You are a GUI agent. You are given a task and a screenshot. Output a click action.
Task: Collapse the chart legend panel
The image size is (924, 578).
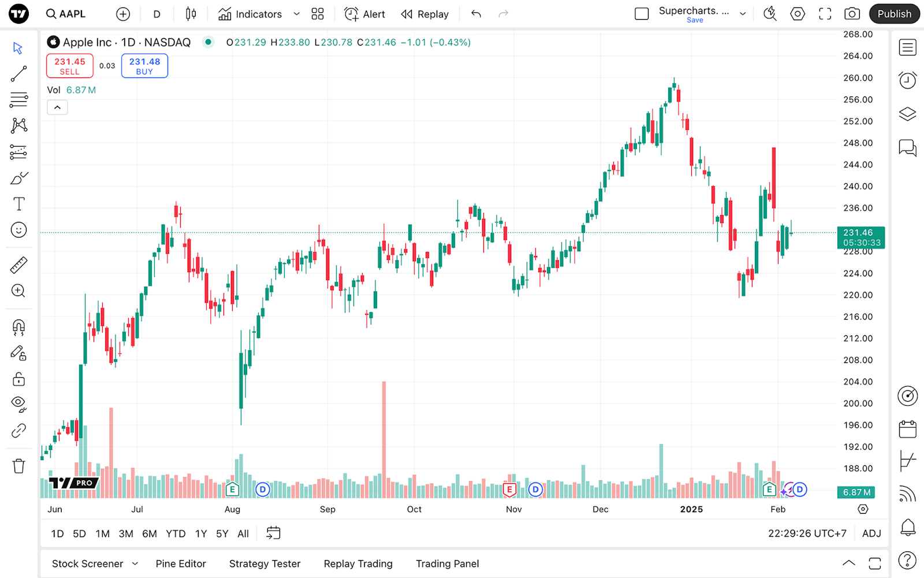[x=57, y=107]
